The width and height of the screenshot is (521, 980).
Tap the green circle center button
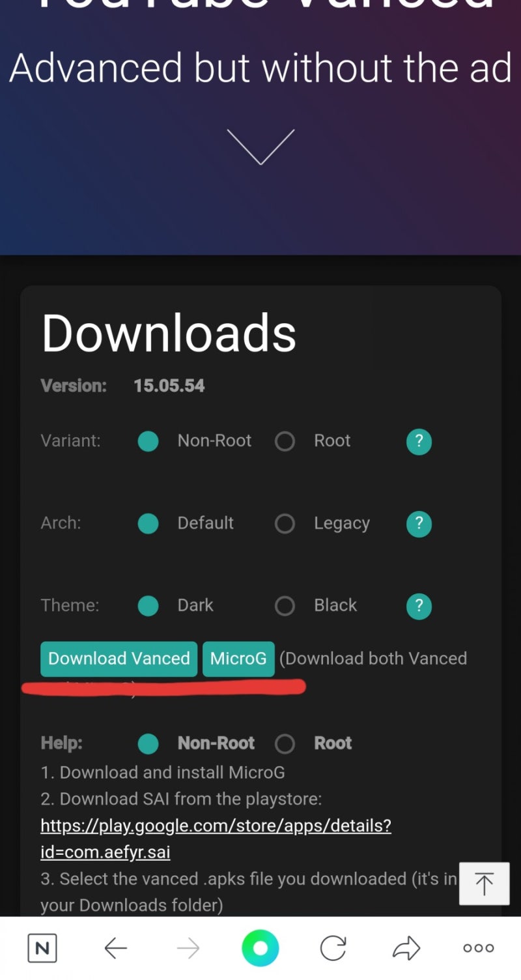[260, 948]
